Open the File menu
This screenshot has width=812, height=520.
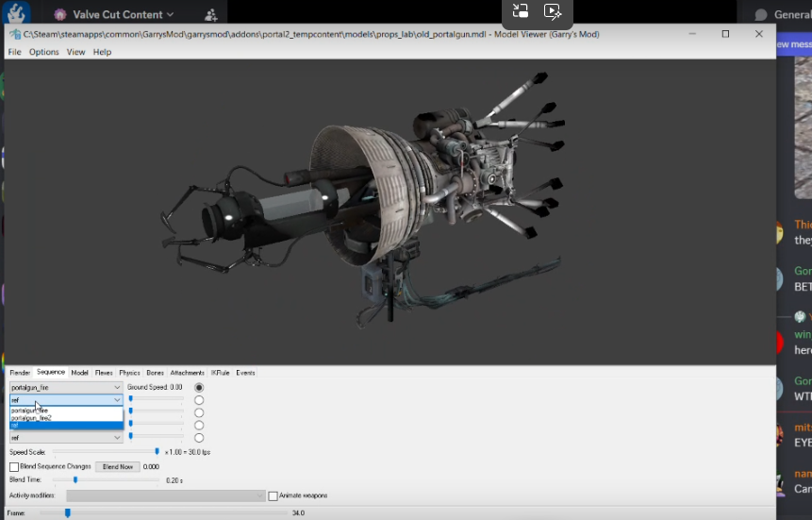(x=14, y=52)
